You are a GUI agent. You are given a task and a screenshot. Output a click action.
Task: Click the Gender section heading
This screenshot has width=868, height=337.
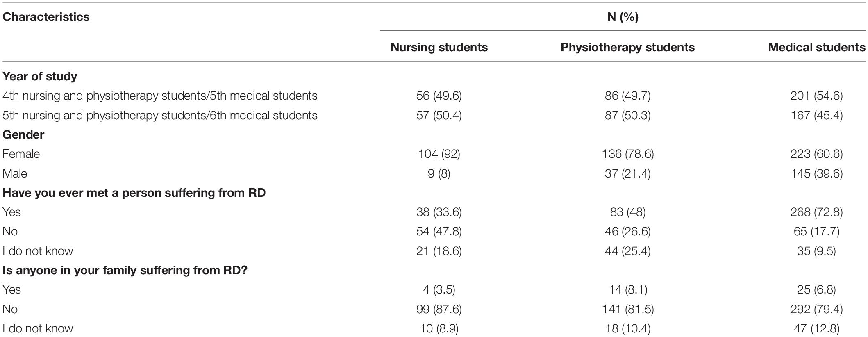click(x=23, y=134)
